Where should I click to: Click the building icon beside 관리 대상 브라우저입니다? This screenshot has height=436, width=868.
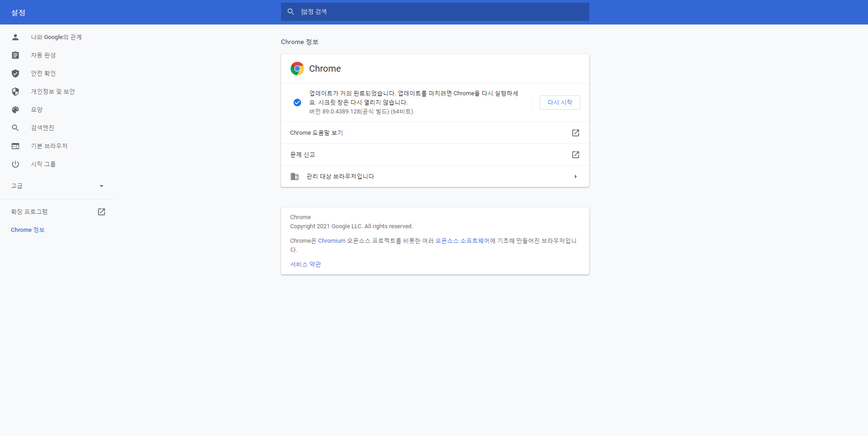point(295,176)
